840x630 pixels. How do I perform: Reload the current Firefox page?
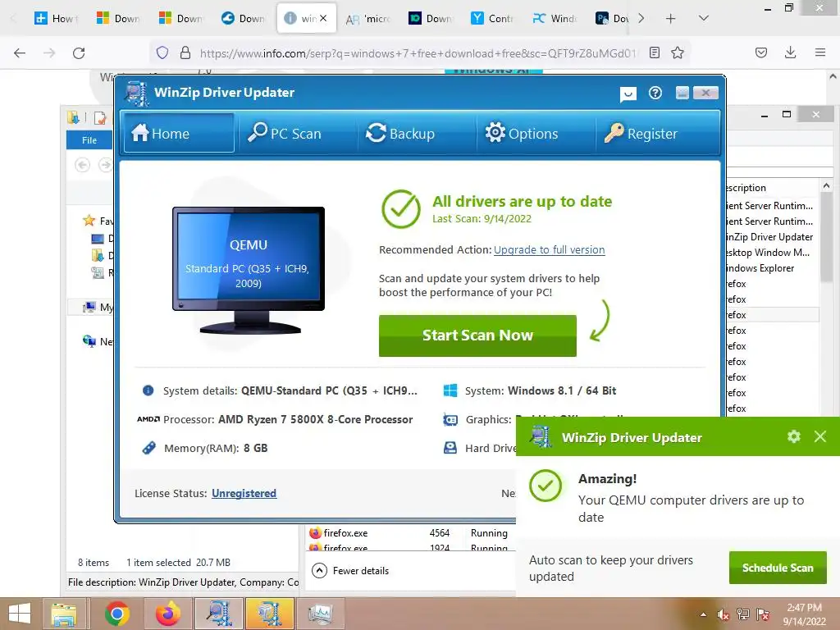[79, 53]
